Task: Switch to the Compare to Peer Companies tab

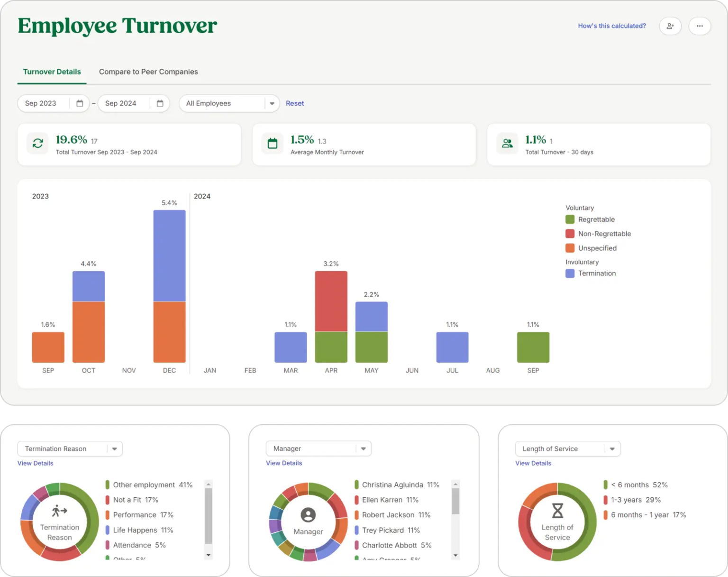Action: tap(148, 72)
